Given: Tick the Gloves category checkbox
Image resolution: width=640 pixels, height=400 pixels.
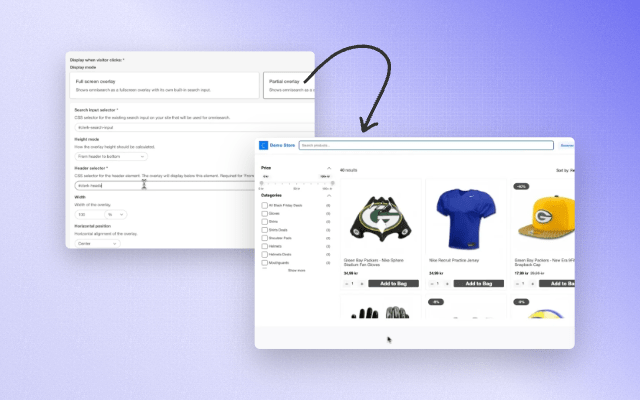Looking at the screenshot, I should (x=264, y=213).
